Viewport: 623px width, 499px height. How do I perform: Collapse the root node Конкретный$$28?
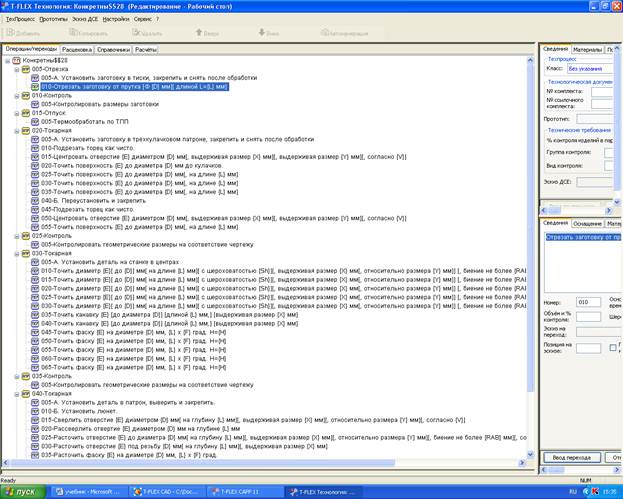8,61
